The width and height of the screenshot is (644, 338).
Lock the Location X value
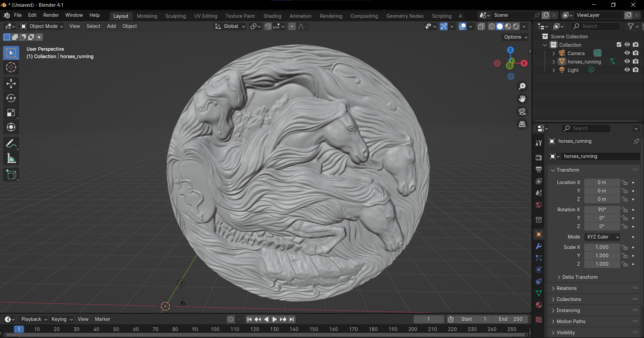pos(625,182)
